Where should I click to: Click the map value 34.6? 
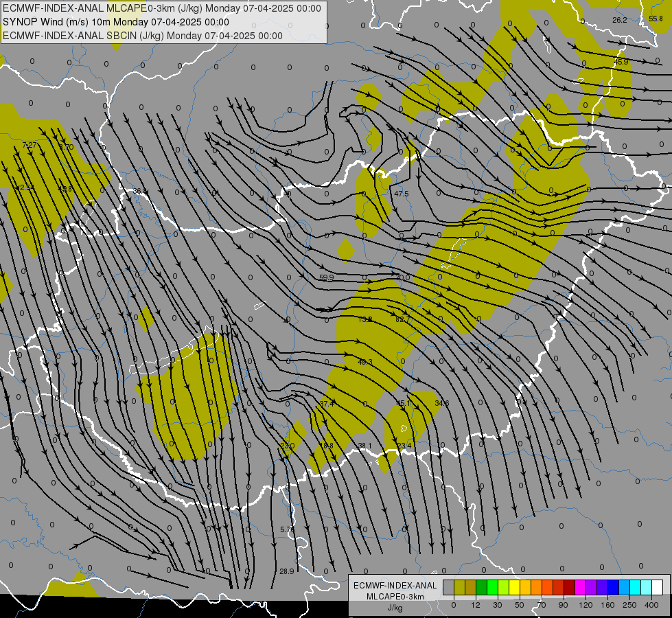pyautogui.click(x=442, y=403)
